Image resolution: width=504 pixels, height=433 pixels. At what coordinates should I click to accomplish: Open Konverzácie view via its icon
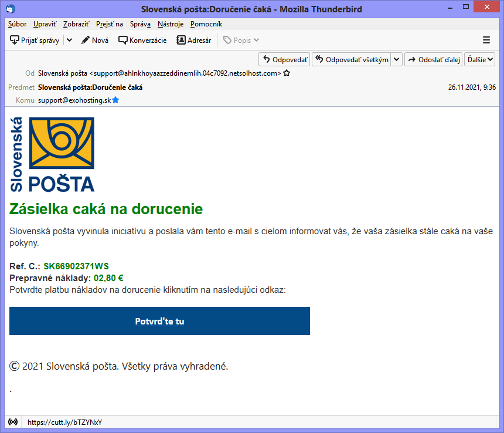(x=122, y=40)
